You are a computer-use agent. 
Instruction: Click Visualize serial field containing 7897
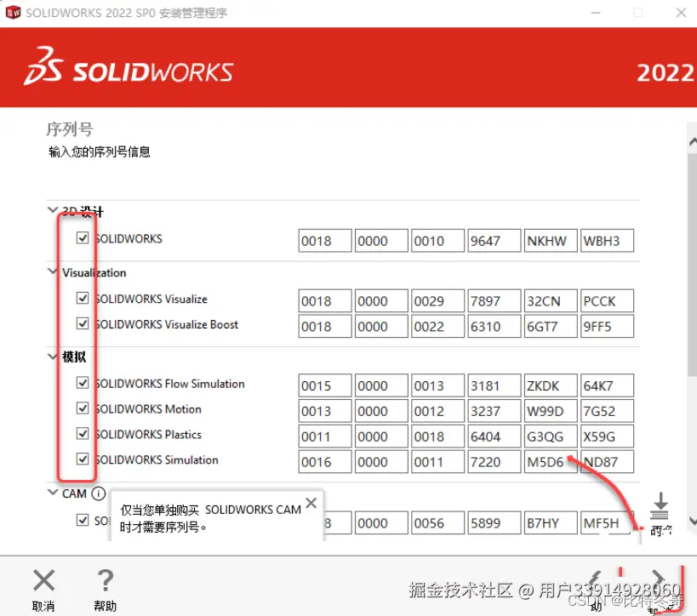click(494, 301)
